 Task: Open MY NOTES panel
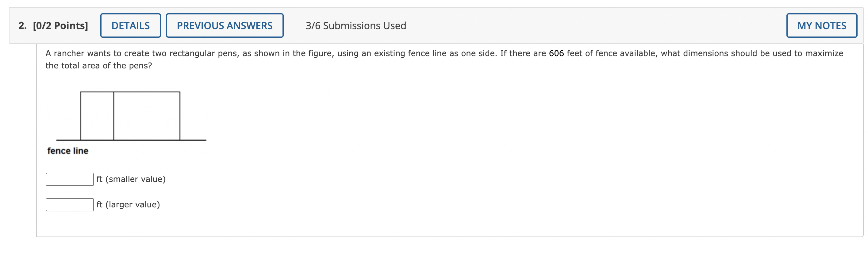tap(822, 25)
